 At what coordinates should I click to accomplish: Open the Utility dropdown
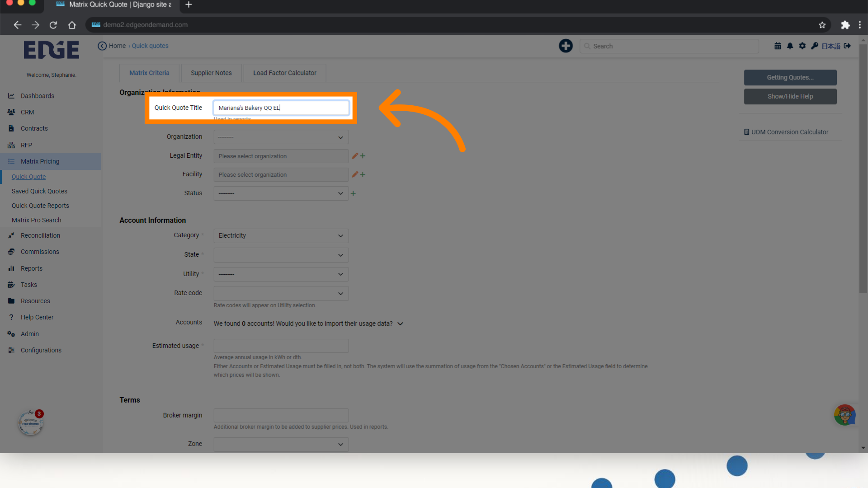pyautogui.click(x=281, y=274)
